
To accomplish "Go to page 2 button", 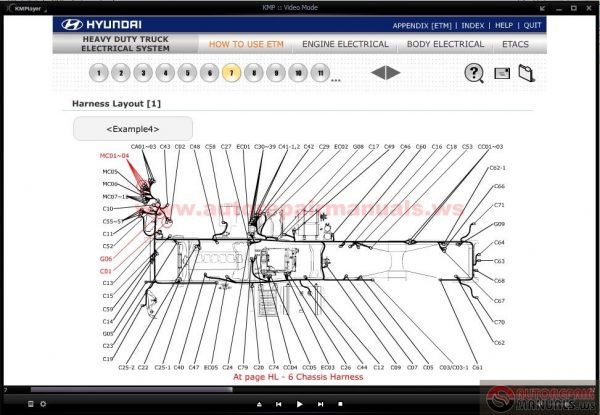I will click(x=121, y=73).
